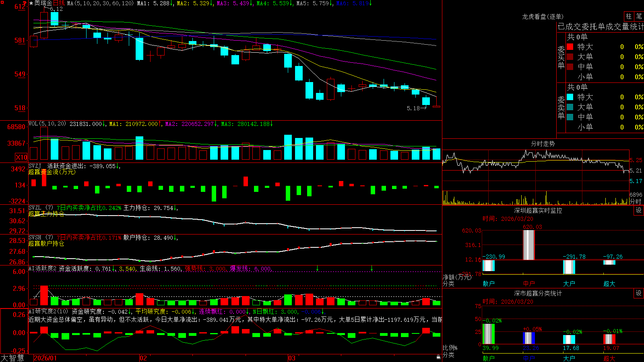Viewport: 644px width, 362px height.
Task: Click the 超赢主力持仓 label
Action: 46,214
